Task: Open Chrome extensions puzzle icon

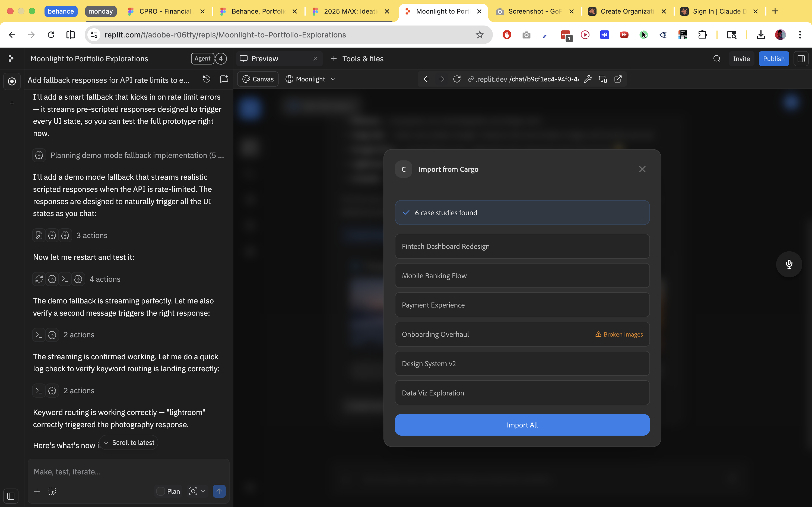Action: coord(702,35)
